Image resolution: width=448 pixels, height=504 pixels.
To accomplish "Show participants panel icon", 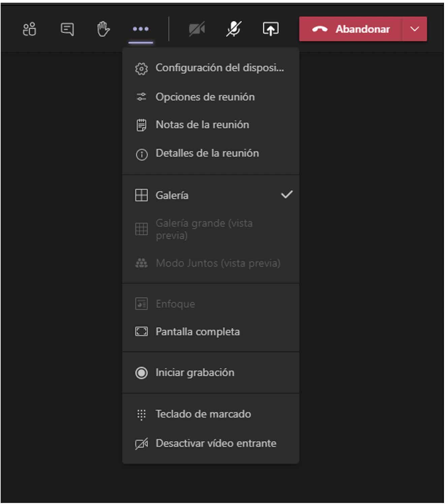I will [30, 29].
